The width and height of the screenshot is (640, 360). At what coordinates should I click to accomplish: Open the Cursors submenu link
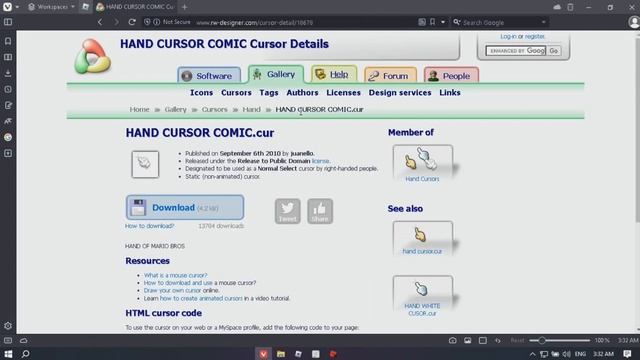click(236, 93)
